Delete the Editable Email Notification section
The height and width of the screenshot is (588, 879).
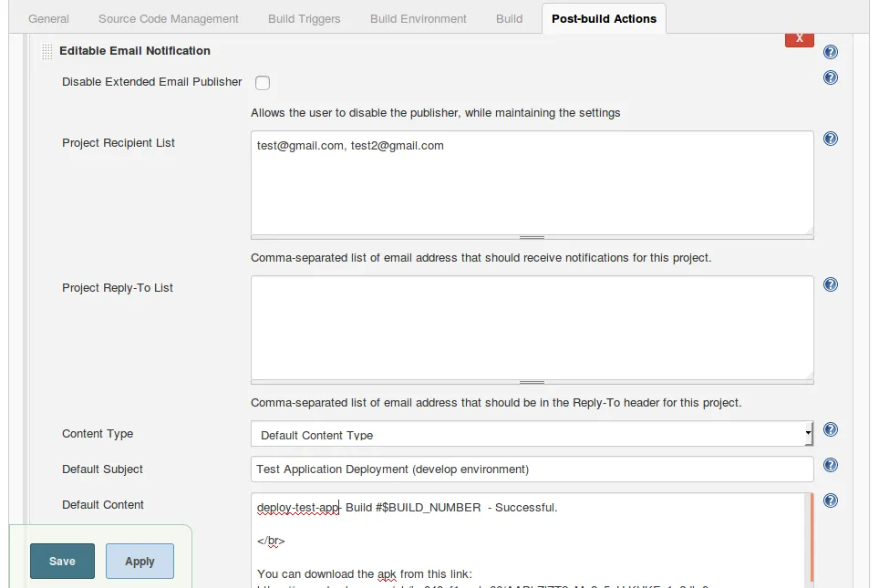[799, 38]
